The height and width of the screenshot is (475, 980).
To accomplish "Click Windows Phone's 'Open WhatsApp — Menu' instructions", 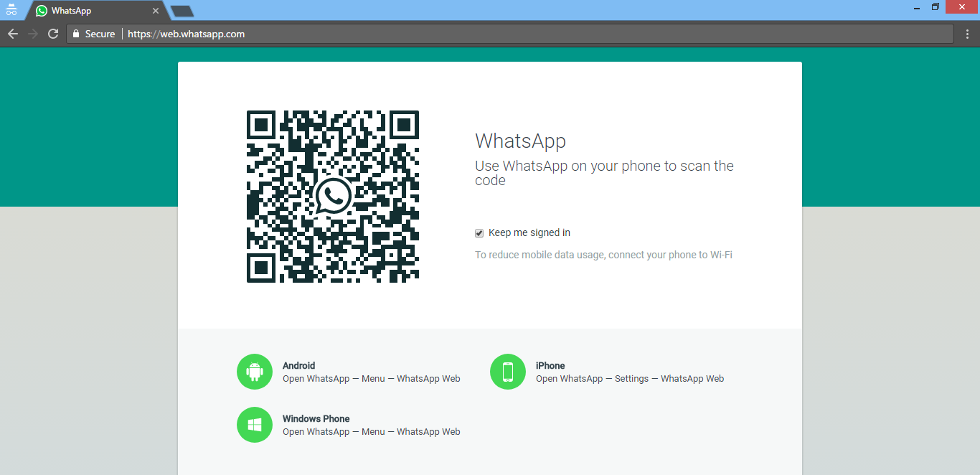I will coord(372,432).
